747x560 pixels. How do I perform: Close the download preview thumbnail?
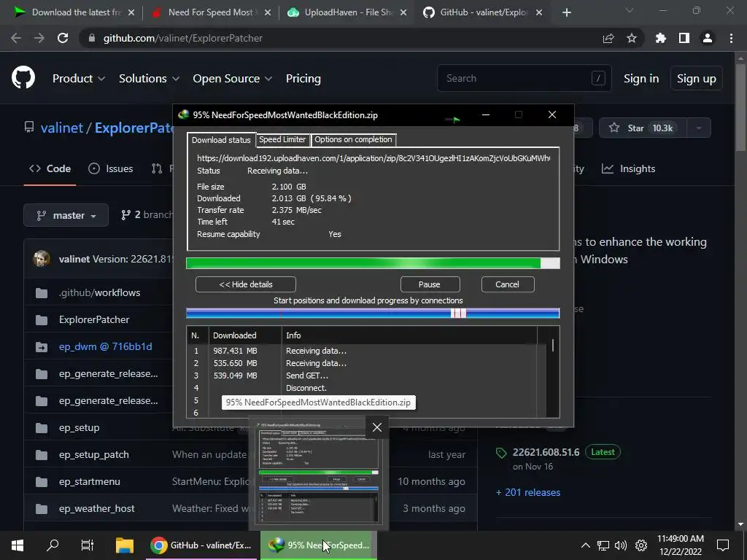point(377,427)
